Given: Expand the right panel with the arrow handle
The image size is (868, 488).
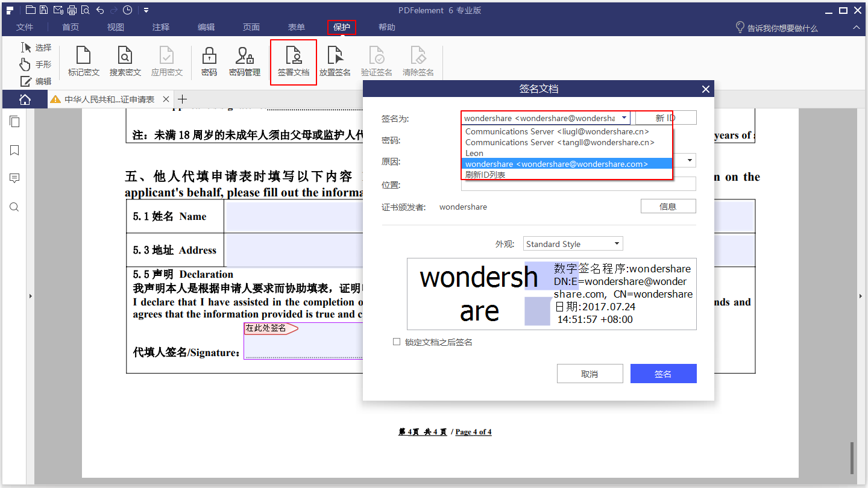Looking at the screenshot, I should 861,296.
